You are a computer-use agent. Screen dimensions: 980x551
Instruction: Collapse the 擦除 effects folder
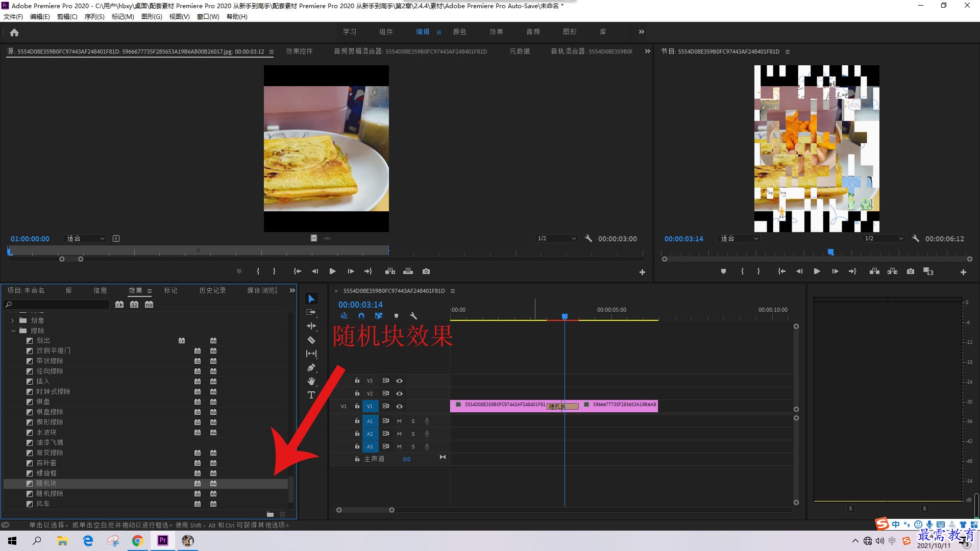[13, 331]
